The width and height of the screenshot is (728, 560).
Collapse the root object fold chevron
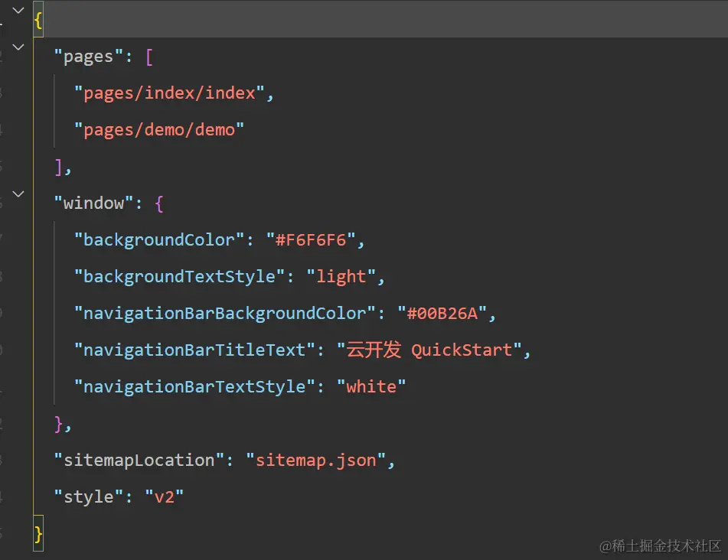point(18,10)
